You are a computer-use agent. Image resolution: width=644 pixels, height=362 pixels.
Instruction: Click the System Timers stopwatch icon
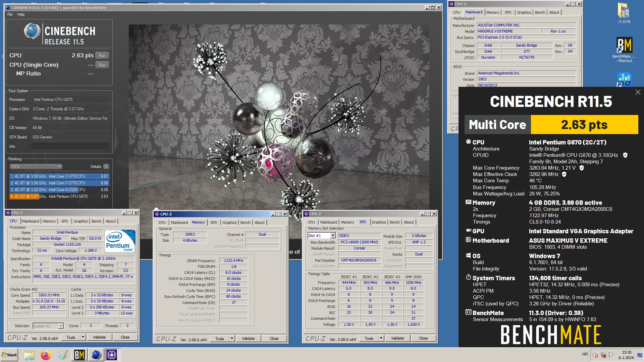point(468,278)
